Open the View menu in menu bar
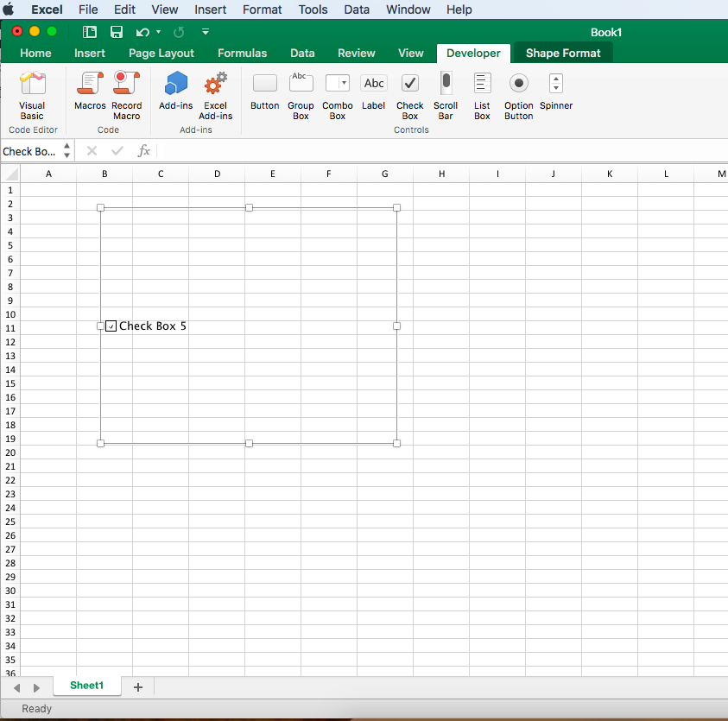This screenshot has width=728, height=721. (x=165, y=9)
